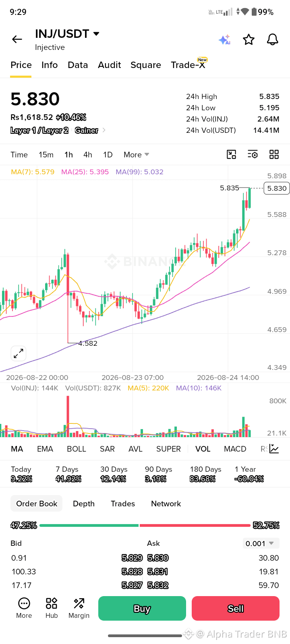Toggle EMA indicator
Image resolution: width=290 pixels, height=644 pixels.
[45, 449]
